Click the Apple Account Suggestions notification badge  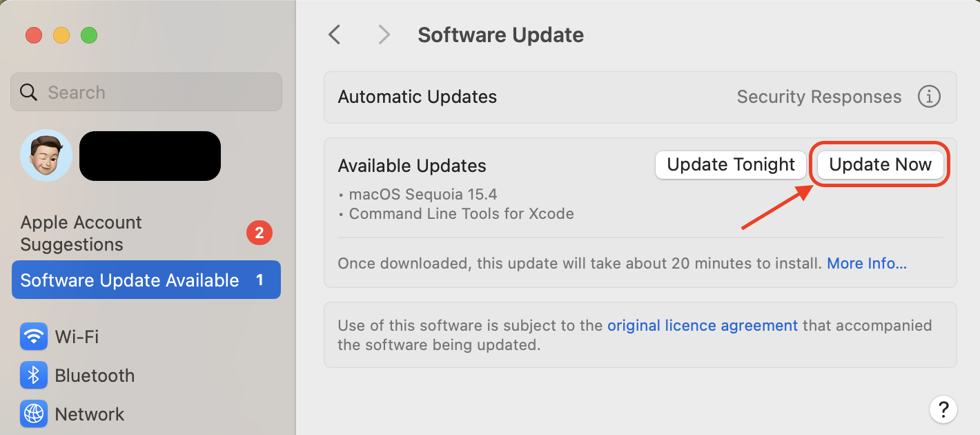click(259, 233)
